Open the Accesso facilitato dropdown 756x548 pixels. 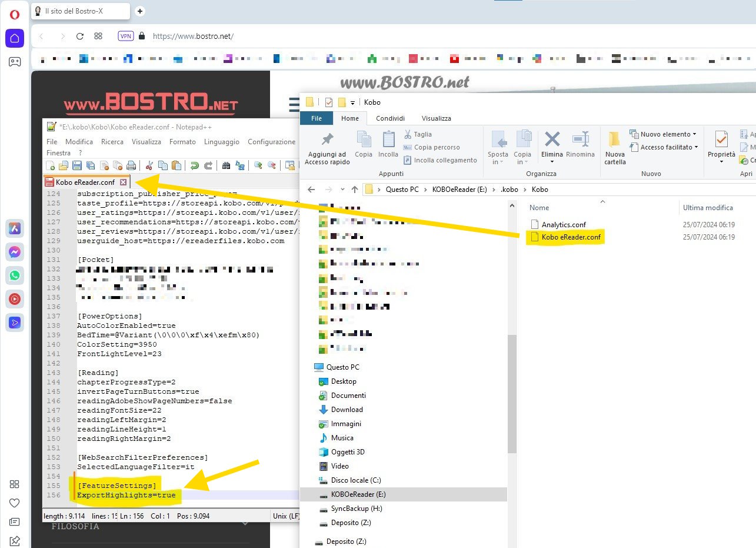coord(664,147)
